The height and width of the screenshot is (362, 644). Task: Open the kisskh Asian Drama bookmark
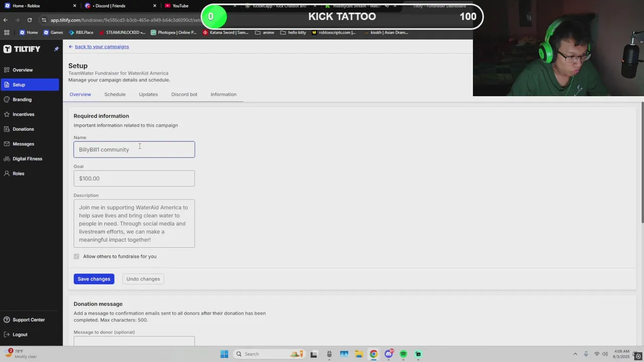385,33
